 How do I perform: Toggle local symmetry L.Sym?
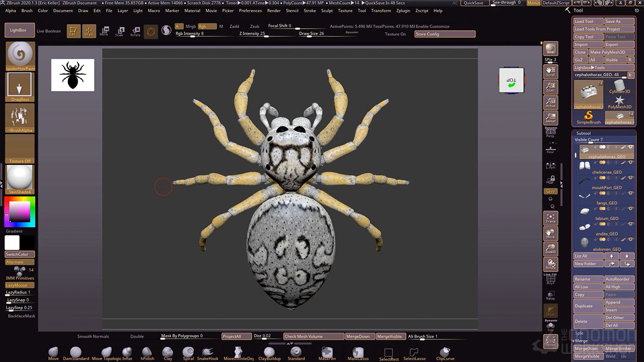pos(551,165)
